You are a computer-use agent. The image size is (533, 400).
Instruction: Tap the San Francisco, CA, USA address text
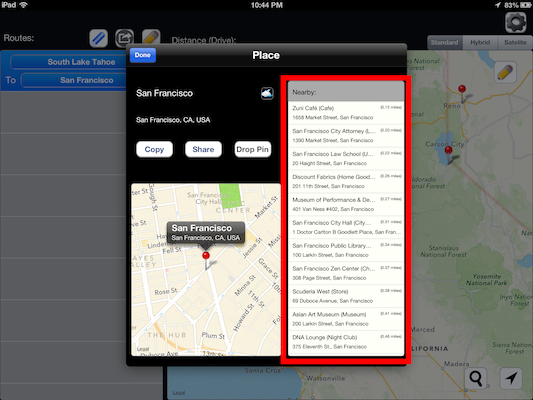click(x=173, y=120)
